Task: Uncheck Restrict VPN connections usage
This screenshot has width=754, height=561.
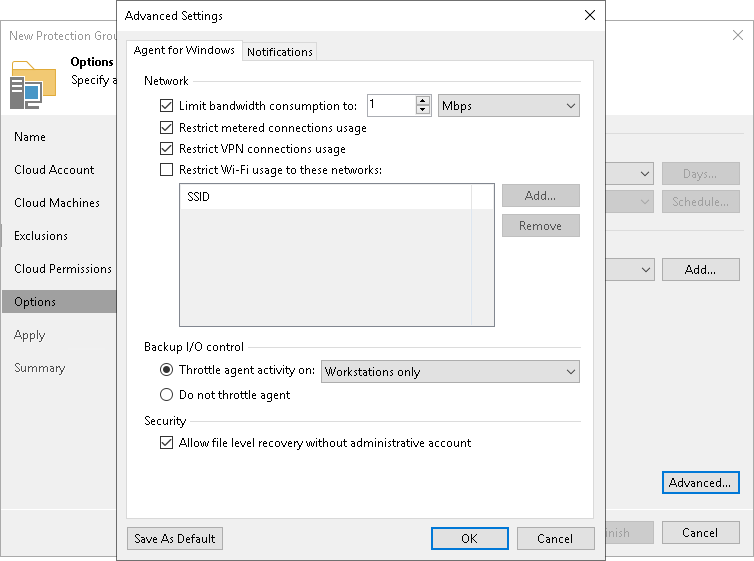Action: 166,149
